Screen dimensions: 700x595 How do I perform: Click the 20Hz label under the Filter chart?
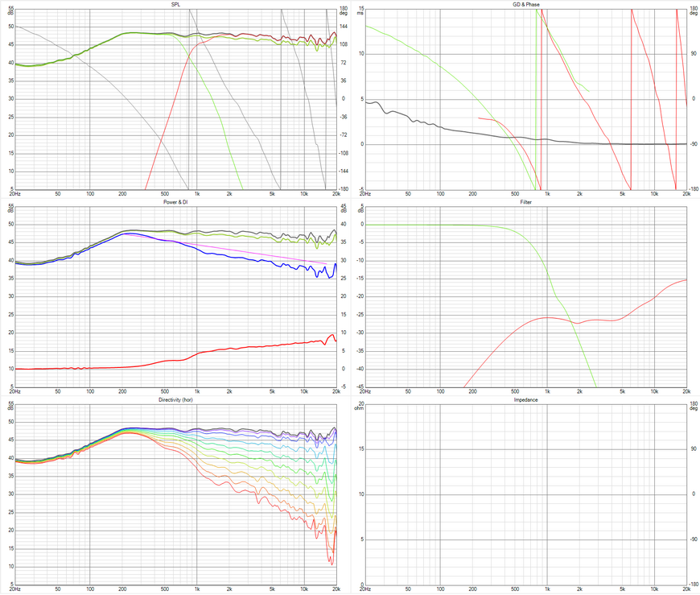coord(365,392)
